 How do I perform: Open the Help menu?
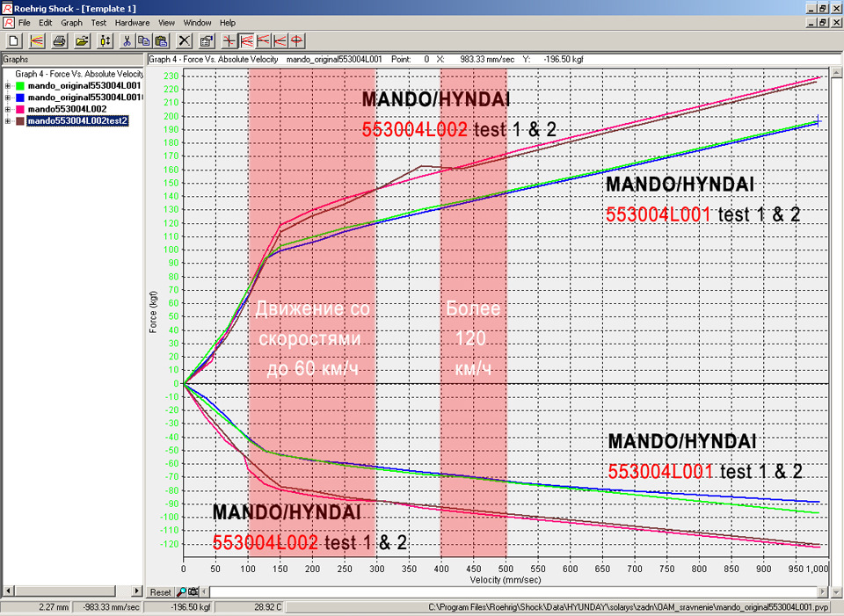click(228, 23)
